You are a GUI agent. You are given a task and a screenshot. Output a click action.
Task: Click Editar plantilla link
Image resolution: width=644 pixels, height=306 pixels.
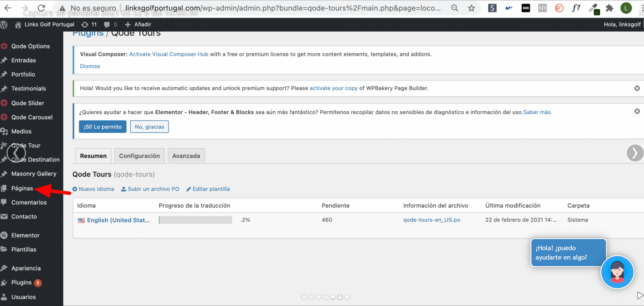pyautogui.click(x=208, y=189)
